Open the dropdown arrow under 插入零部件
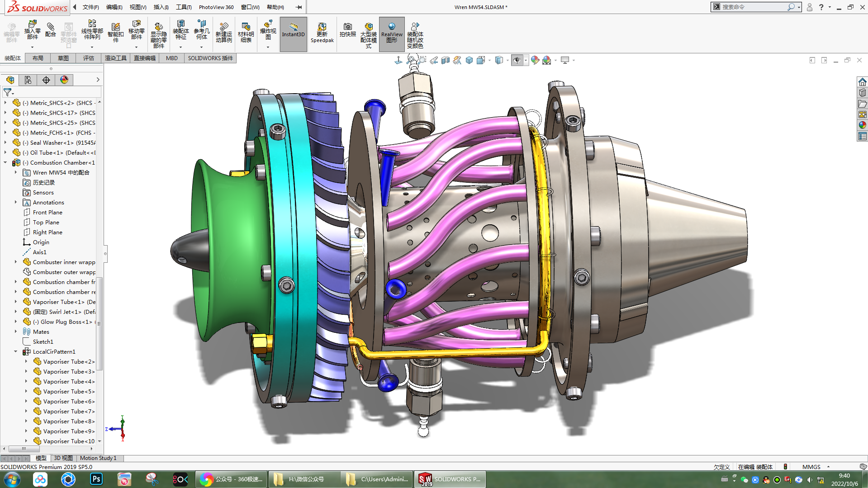Viewport: 868px width, 488px height. 32,47
